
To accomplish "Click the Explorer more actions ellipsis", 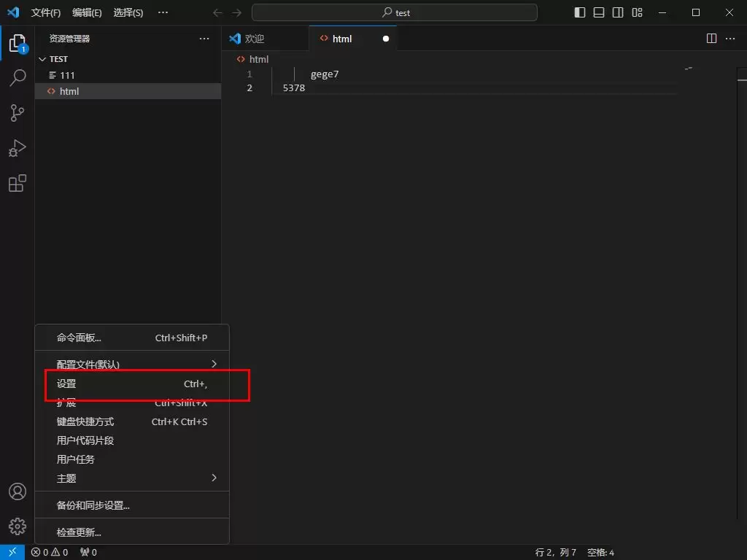I will (204, 39).
